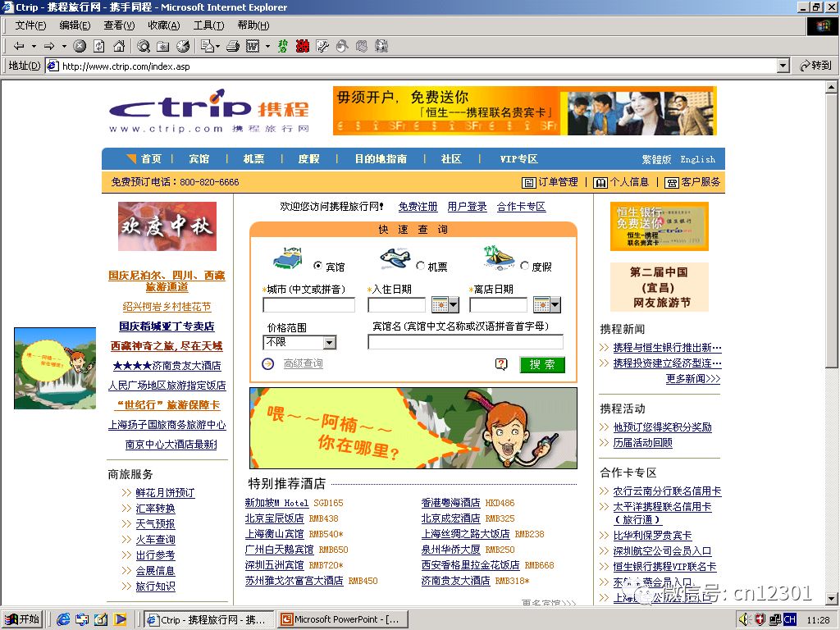Click 订单管理 order management icon
Image resolution: width=840 pixels, height=630 pixels.
pos(529,183)
